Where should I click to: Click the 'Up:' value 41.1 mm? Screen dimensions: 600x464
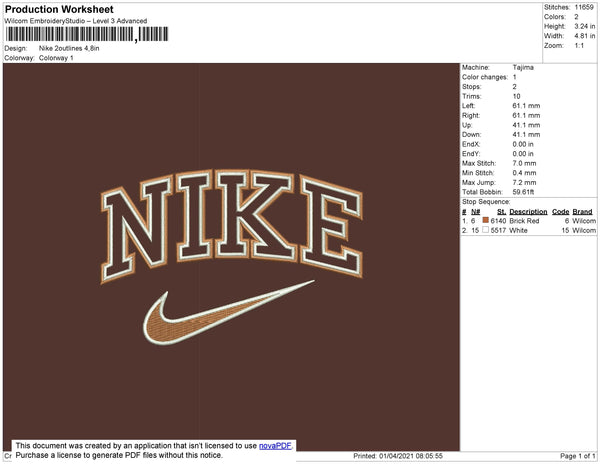coord(526,125)
